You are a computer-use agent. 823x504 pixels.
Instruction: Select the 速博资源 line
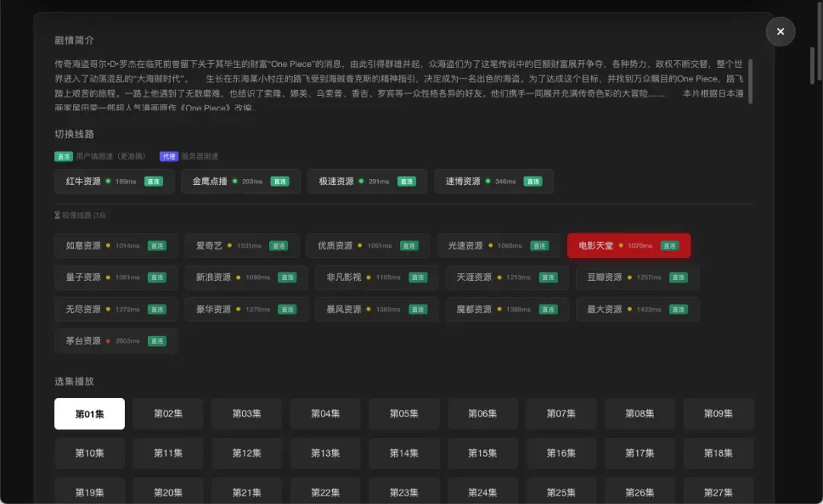pos(463,181)
